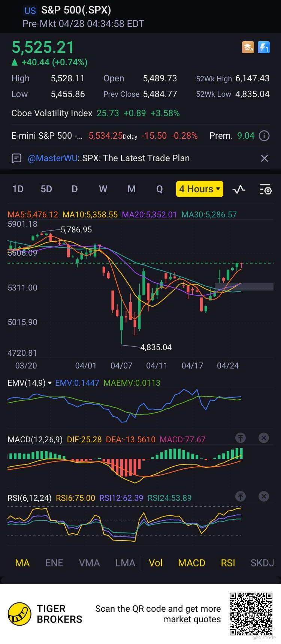The image size is (281, 644).
Task: Toggle the LMA overlay indicator
Action: (125, 563)
